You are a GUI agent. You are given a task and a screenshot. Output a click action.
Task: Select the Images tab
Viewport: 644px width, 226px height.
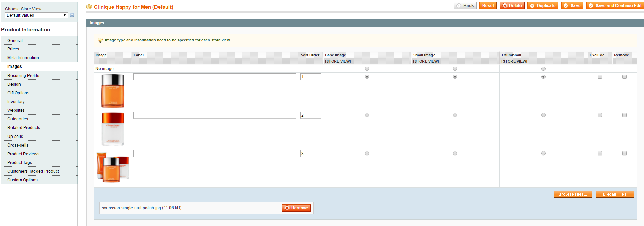[39, 67]
